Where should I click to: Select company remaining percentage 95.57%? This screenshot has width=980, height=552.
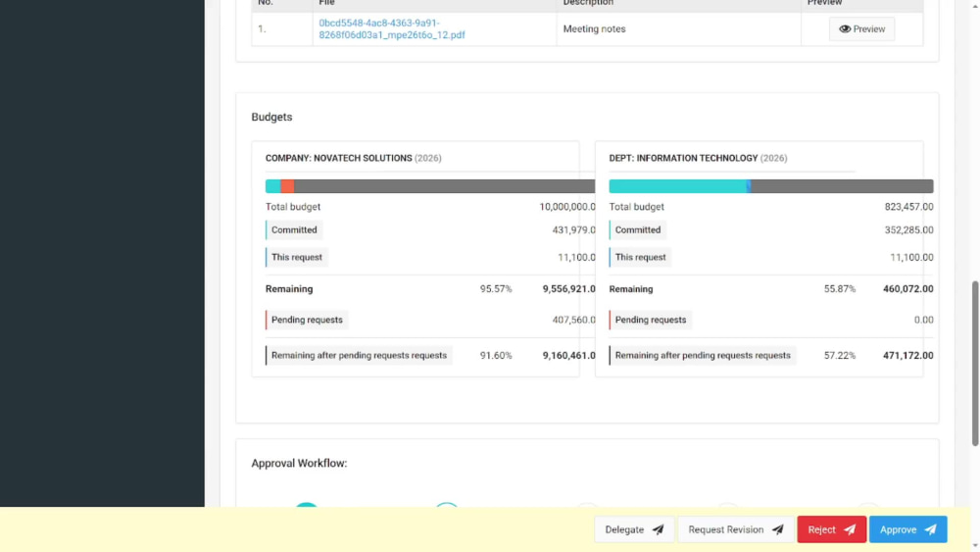[496, 289]
